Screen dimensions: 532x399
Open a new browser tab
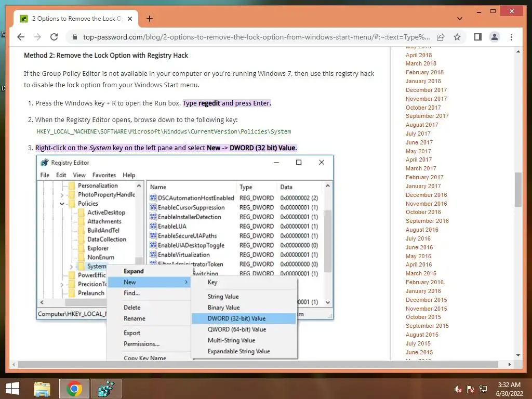tap(150, 19)
